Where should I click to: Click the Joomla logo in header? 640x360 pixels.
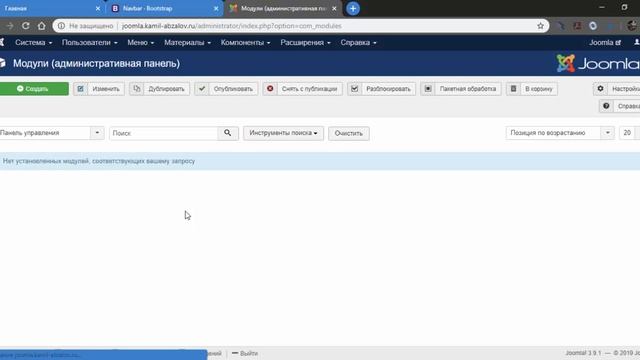coord(598,63)
